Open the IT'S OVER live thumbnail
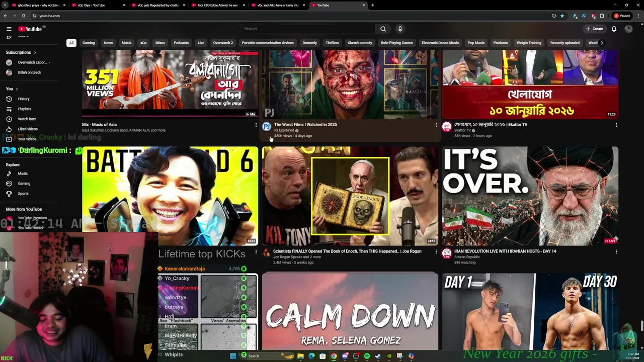Image resolution: width=644 pixels, height=362 pixels. point(530,196)
